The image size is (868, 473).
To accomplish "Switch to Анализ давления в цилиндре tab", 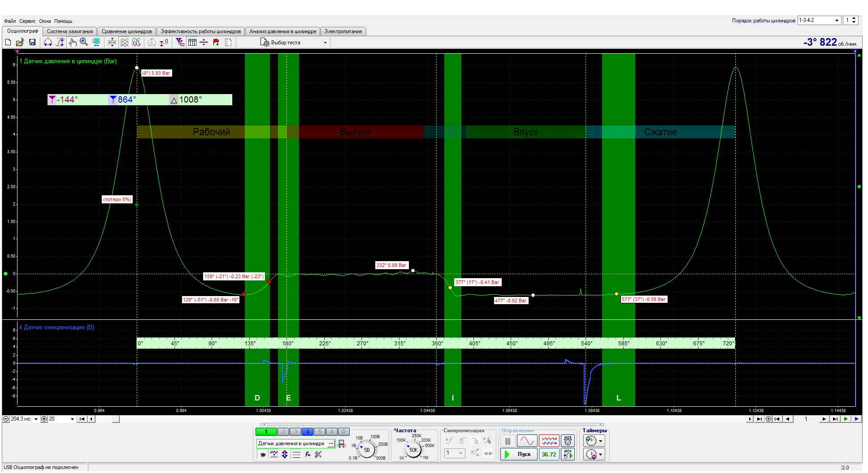I will click(283, 31).
